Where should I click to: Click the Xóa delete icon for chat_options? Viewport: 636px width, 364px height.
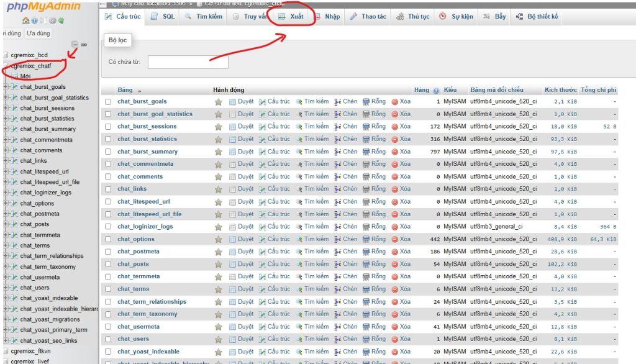click(x=395, y=239)
